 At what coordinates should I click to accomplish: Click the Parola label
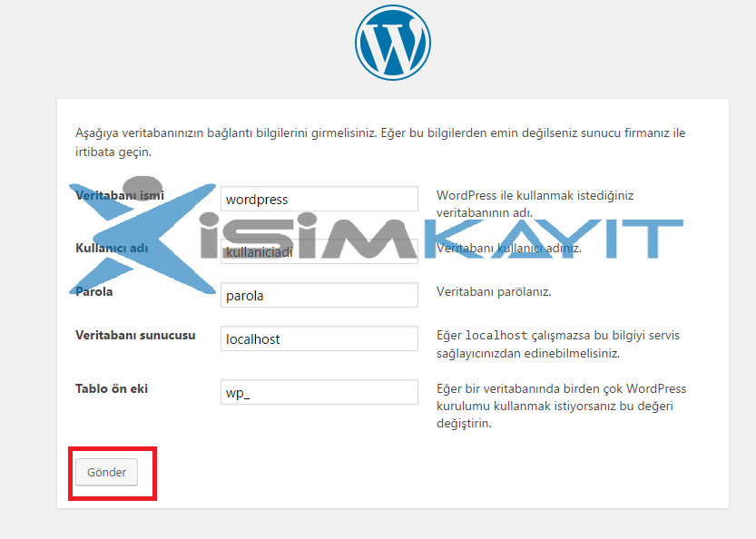94,291
